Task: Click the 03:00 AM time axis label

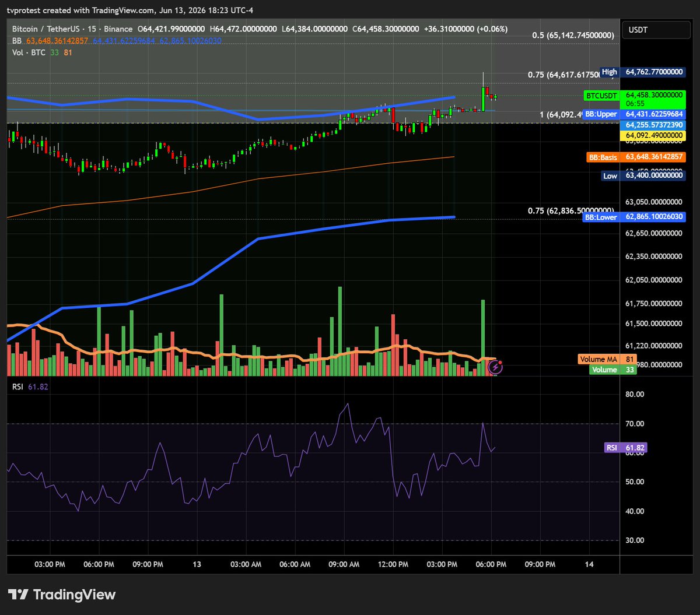Action: click(x=246, y=564)
